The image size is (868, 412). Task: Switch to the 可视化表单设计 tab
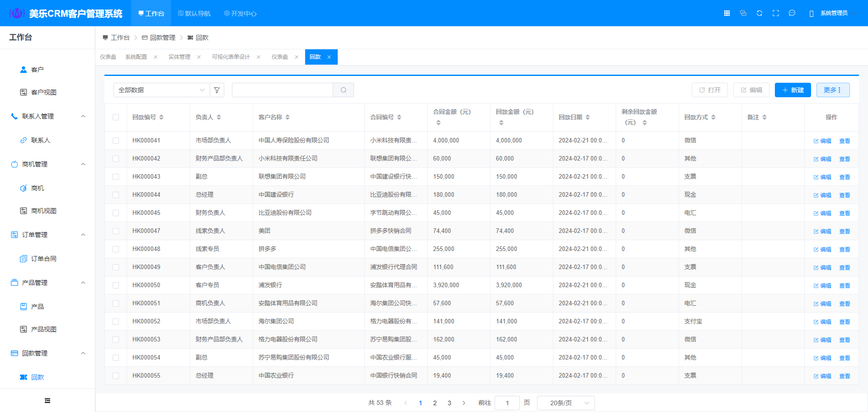231,57
